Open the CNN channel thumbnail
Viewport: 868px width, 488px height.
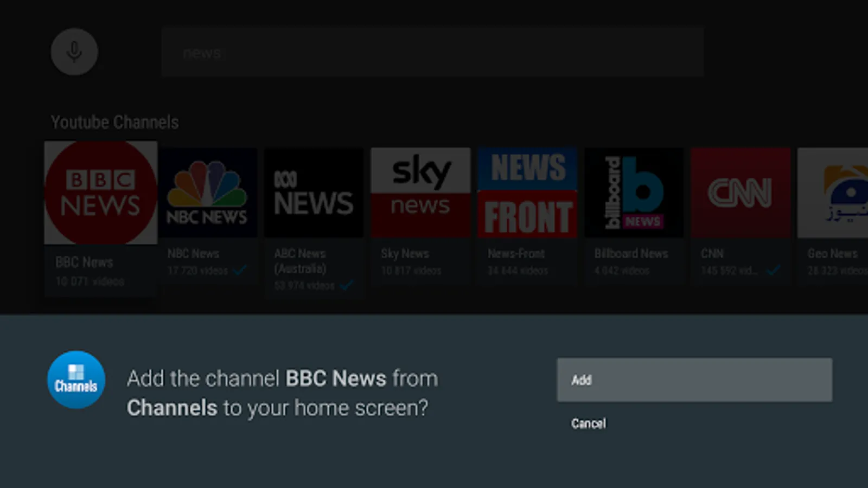[741, 192]
